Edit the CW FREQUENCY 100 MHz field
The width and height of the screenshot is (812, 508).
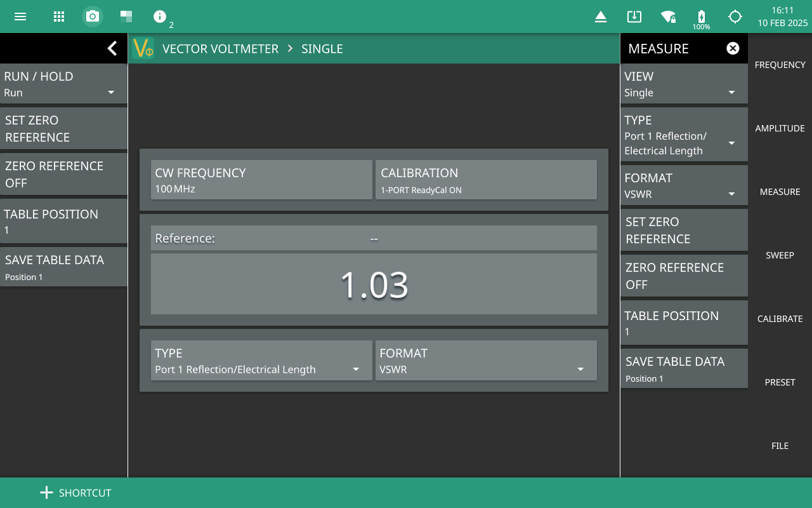click(261, 180)
